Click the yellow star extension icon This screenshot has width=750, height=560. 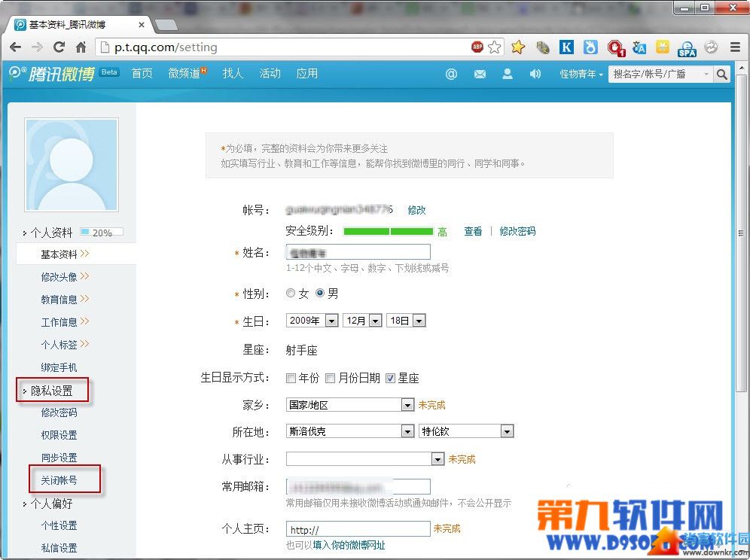518,47
